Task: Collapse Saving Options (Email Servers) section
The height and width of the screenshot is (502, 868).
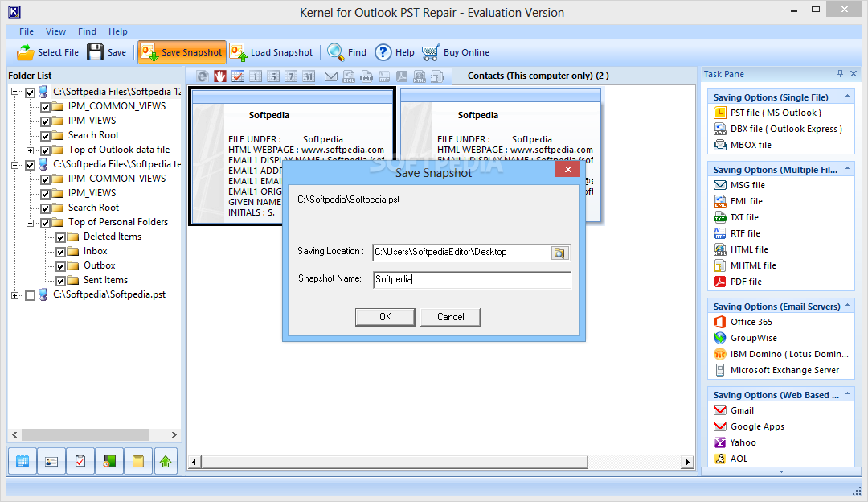Action: 848,306
